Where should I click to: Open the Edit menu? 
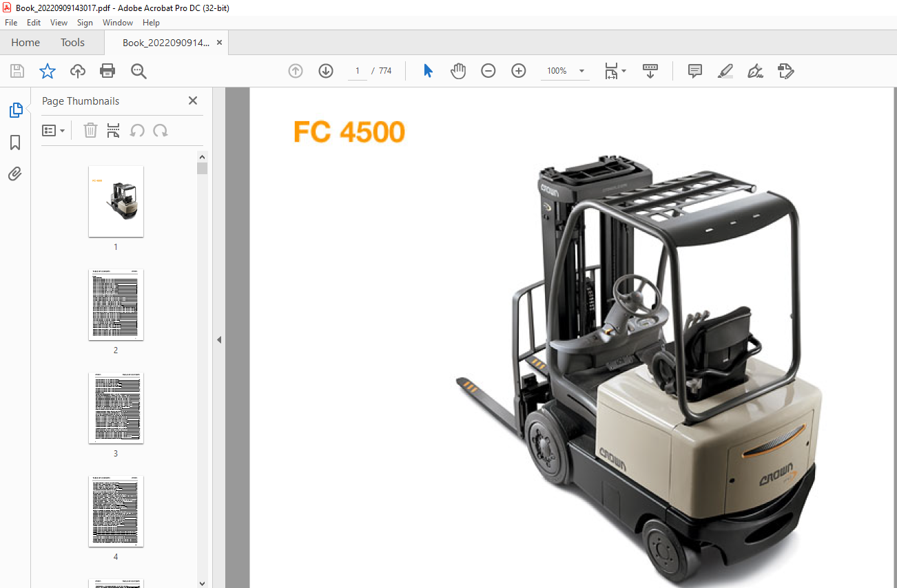(34, 23)
